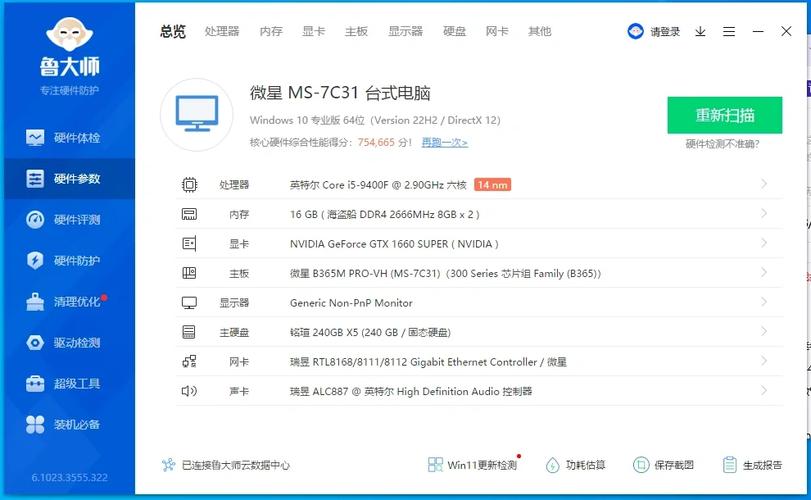Click the download arrow icon in title bar
The image size is (811, 500).
pos(700,32)
